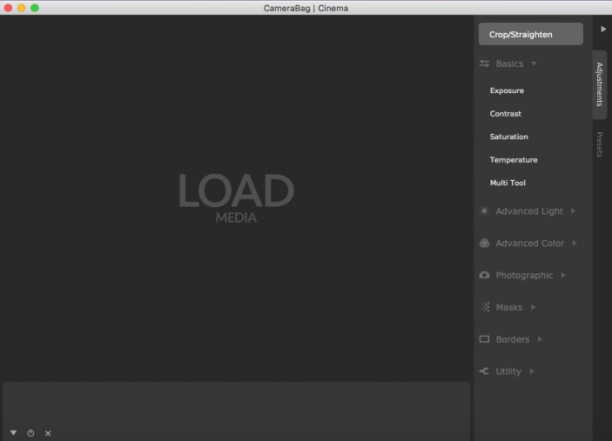612x441 pixels.
Task: Add an Exposure adjustment
Action: tap(507, 91)
